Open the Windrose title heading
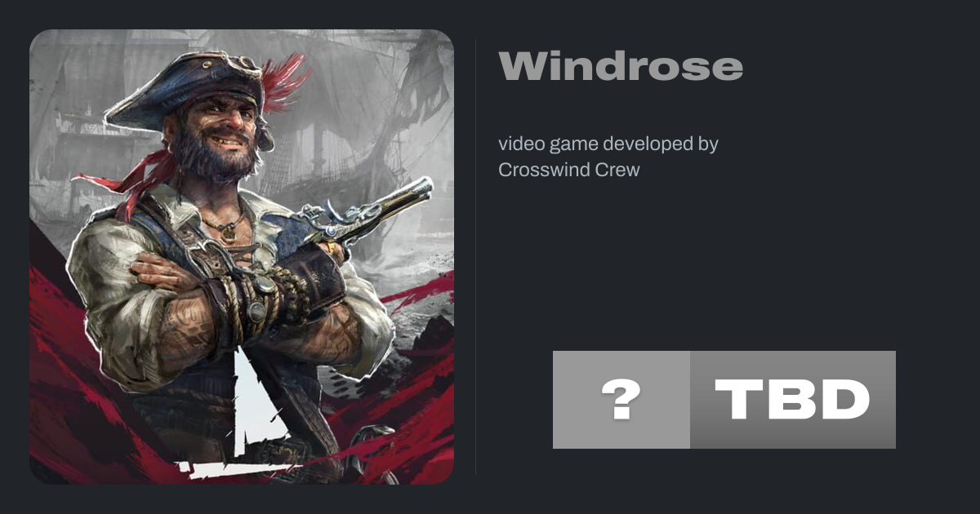Screen dimensions: 980x514 click(x=621, y=67)
